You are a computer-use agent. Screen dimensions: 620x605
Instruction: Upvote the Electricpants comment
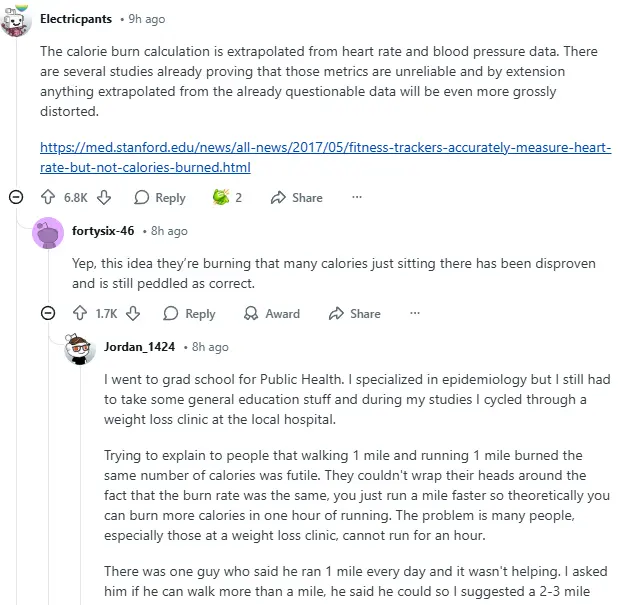(48, 198)
